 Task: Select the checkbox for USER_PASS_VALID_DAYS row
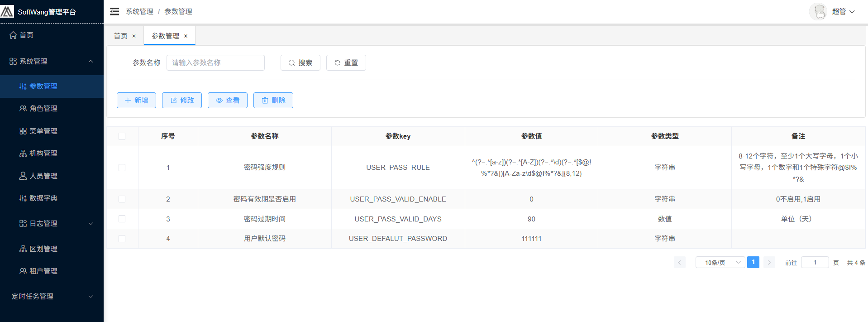pos(122,219)
